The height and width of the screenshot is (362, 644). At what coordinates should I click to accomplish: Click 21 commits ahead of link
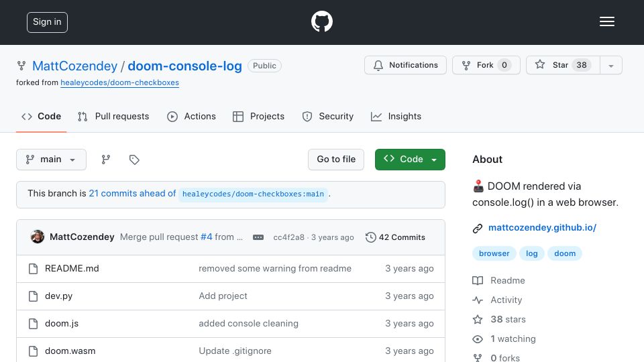coord(132,193)
